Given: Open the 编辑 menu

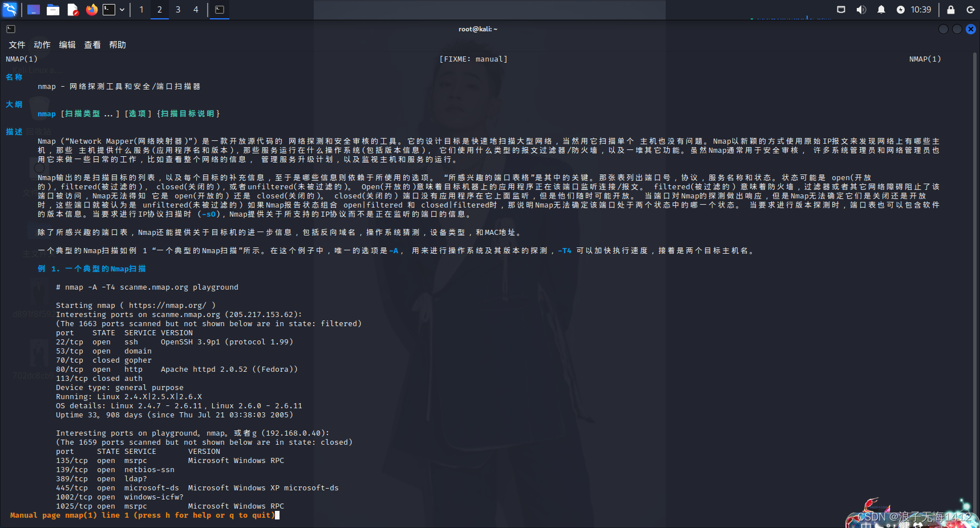Looking at the screenshot, I should (x=67, y=44).
